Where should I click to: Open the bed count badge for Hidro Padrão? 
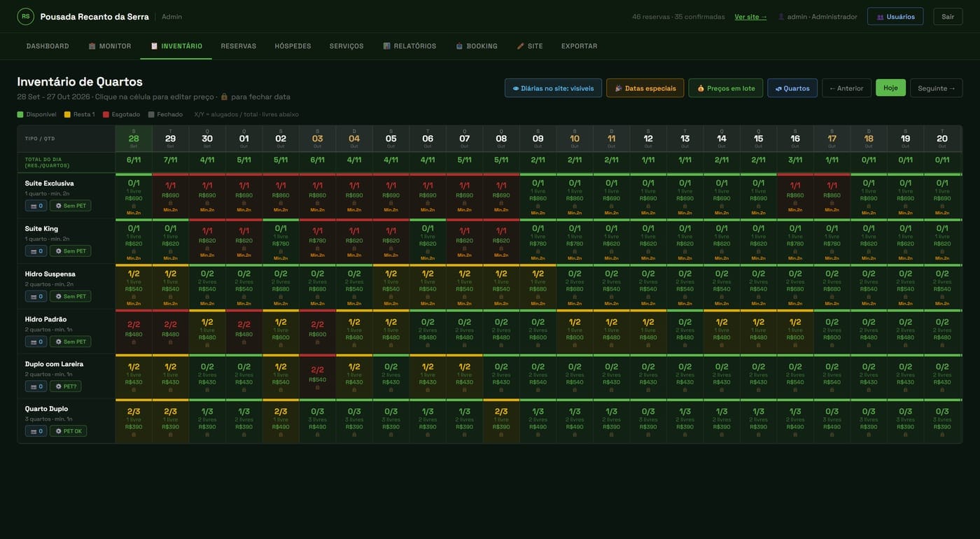tap(36, 342)
